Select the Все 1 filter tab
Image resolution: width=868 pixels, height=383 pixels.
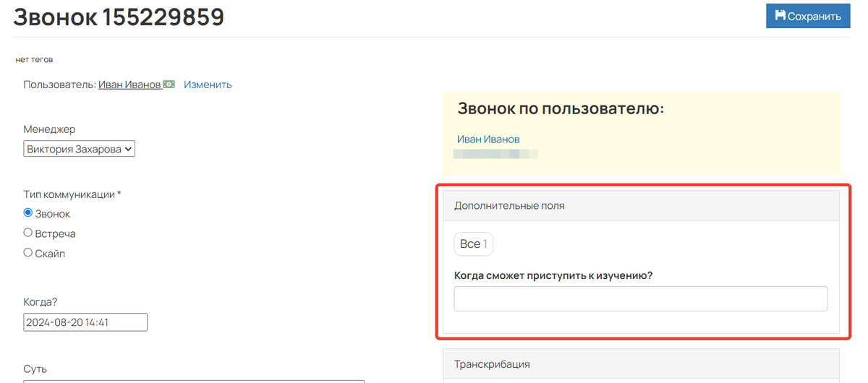tap(474, 244)
